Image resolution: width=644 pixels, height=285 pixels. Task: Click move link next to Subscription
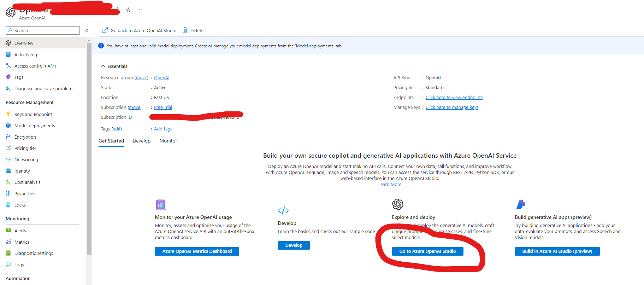135,107
